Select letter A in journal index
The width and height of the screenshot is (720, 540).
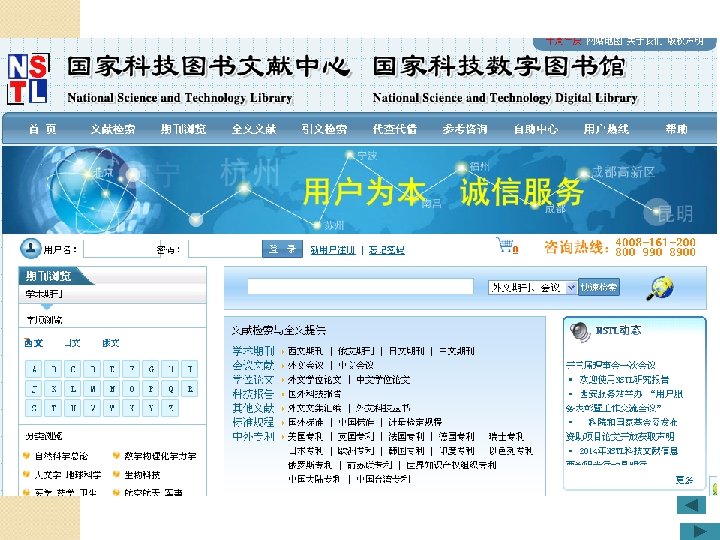34,369
